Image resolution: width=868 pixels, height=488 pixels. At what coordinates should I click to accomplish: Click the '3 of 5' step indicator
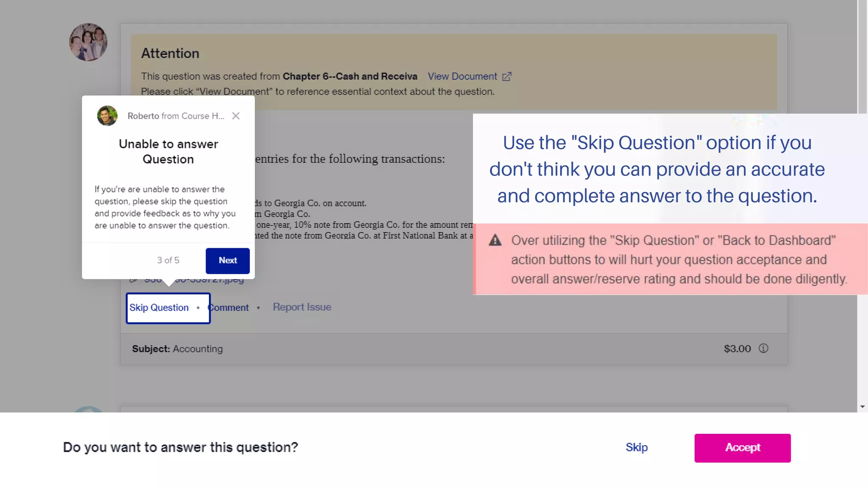pyautogui.click(x=168, y=260)
